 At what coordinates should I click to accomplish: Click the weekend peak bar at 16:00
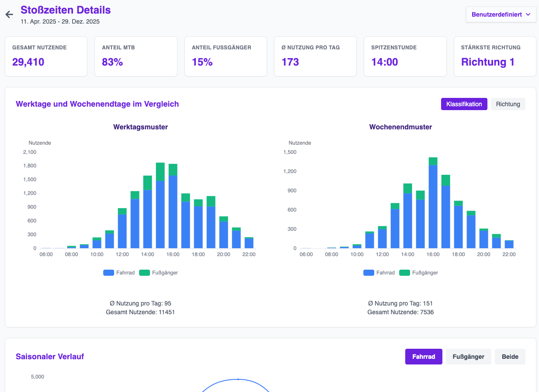pos(433,205)
